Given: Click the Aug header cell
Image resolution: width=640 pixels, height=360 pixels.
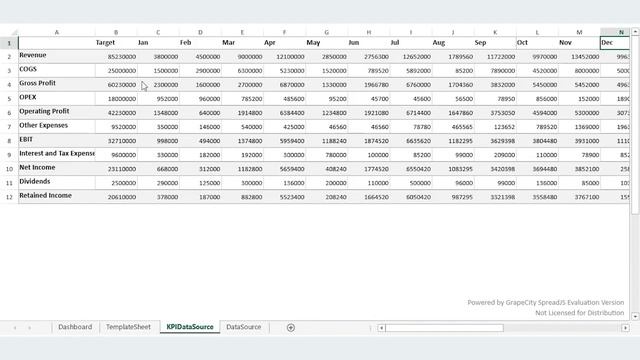Looking at the screenshot, I should (x=453, y=42).
